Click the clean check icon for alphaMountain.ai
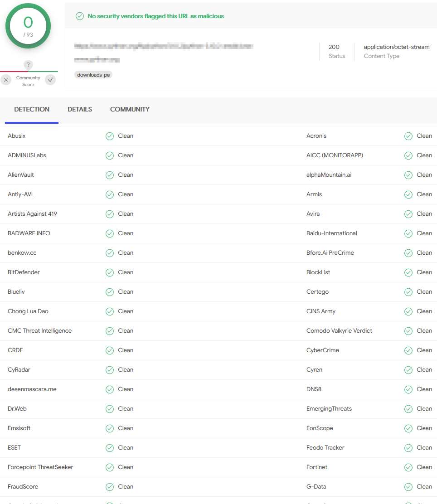 408,175
